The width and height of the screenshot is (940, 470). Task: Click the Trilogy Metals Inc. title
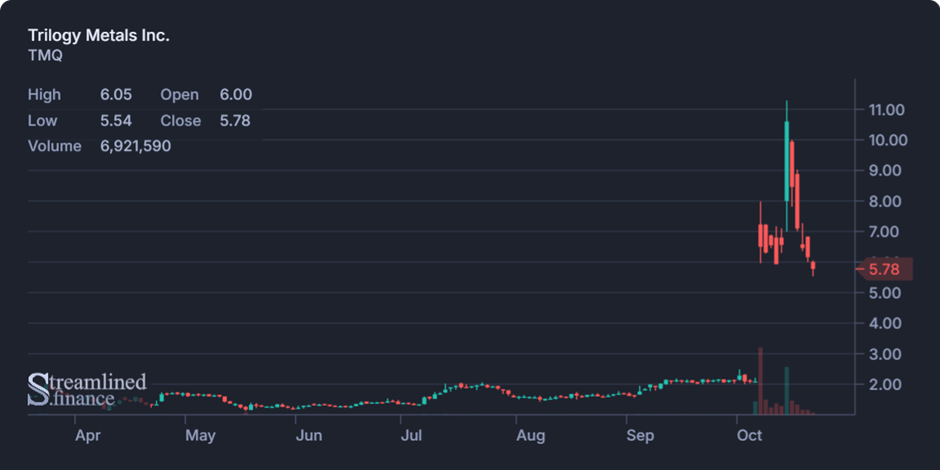pos(99,35)
